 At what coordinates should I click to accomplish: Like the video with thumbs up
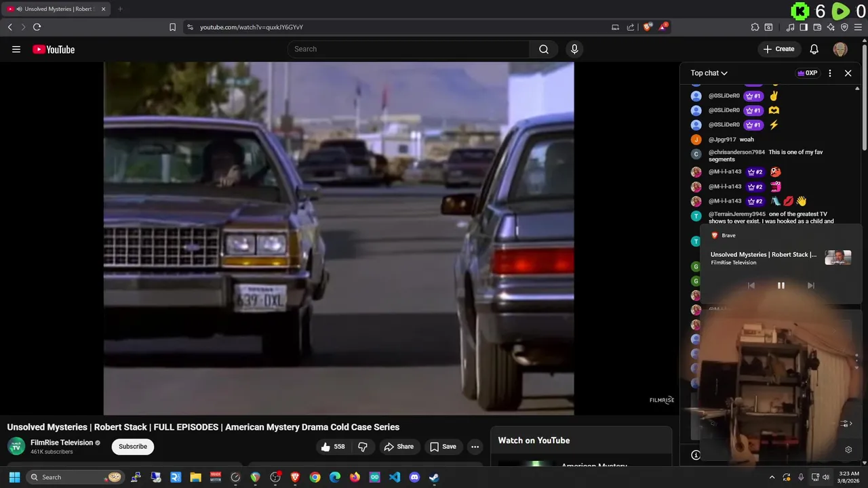pos(333,447)
